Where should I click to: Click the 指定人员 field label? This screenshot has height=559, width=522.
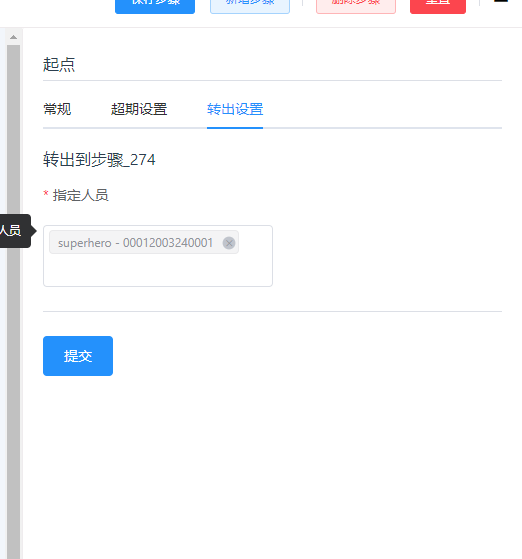click(x=81, y=195)
